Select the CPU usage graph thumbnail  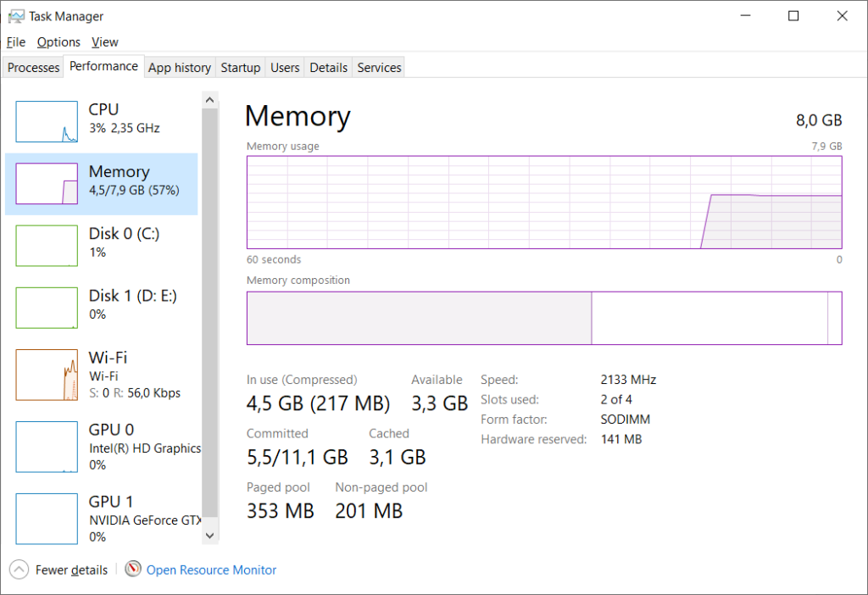point(47,122)
